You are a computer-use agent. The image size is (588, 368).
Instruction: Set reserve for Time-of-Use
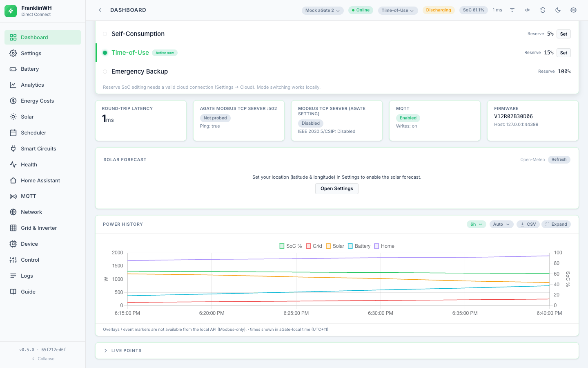pos(563,53)
